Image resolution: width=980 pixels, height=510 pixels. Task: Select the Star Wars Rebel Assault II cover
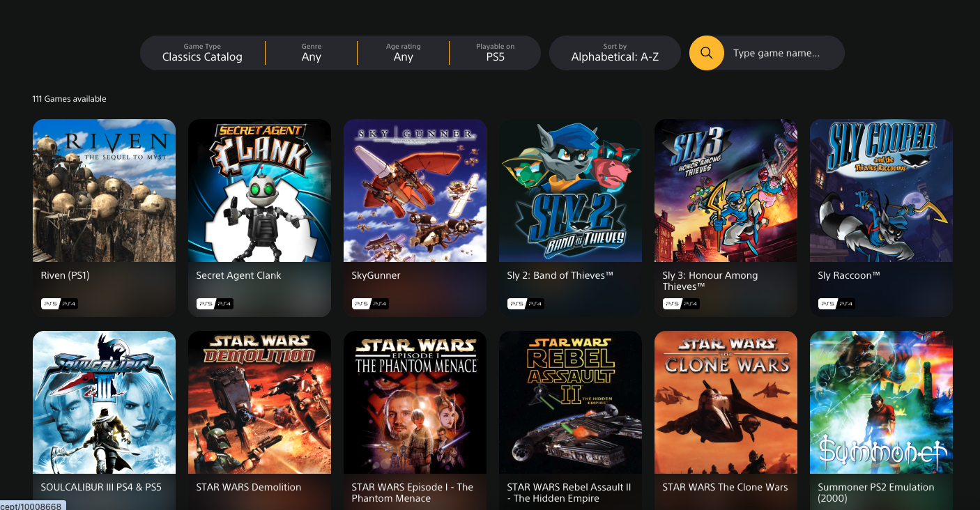570,402
